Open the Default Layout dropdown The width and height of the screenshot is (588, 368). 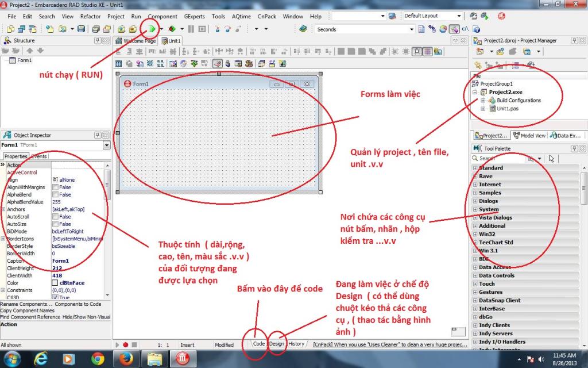click(459, 16)
